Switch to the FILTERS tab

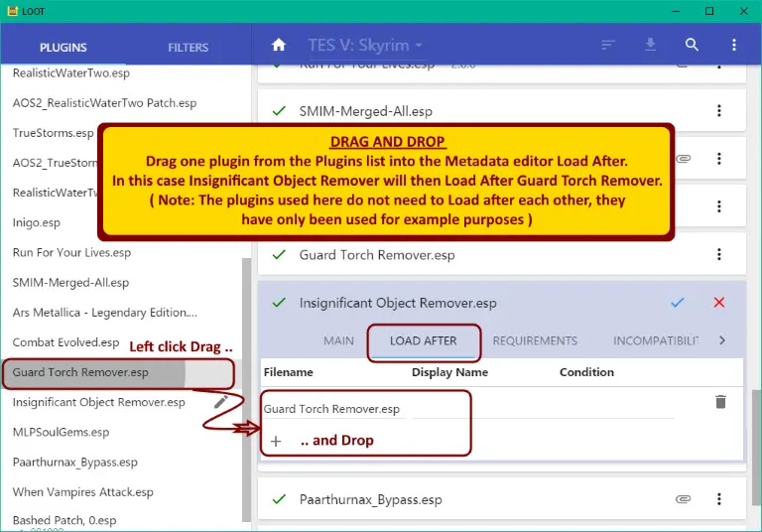pos(189,48)
